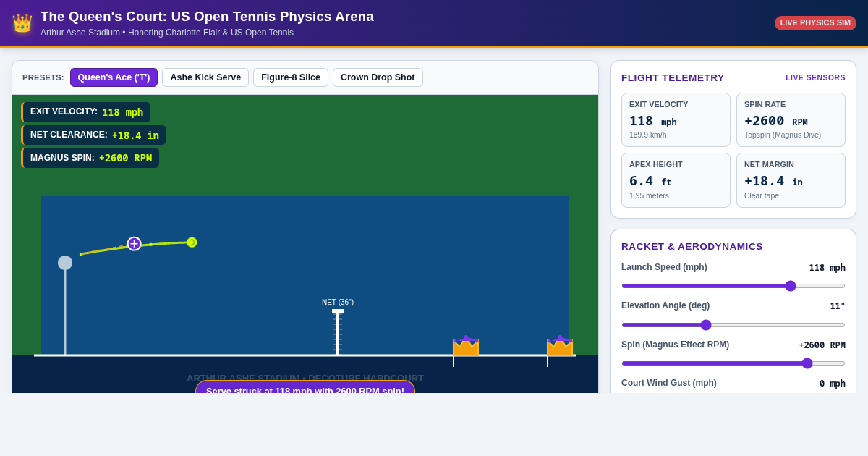Open the Spin Rate telemetry card
Screen dimensions: 868x456
click(791, 119)
